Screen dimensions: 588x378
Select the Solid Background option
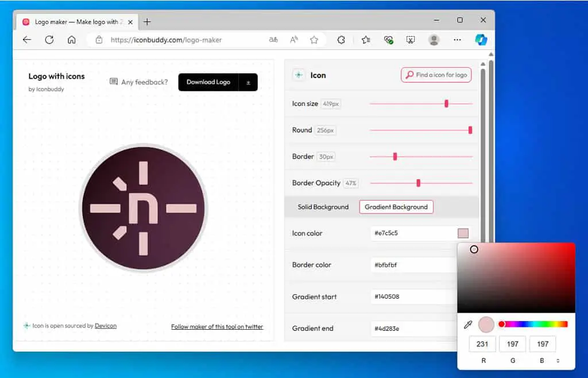(323, 207)
